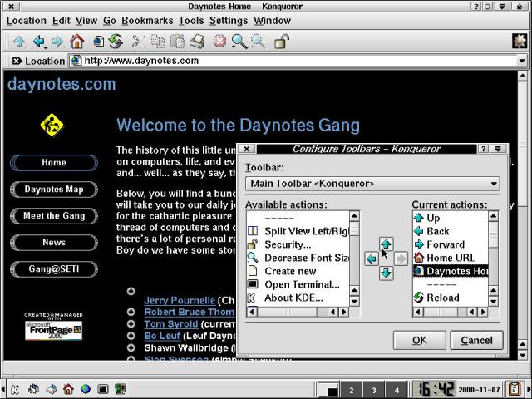Open the KDE K menu in panel
The image size is (532, 399).
pos(15,389)
